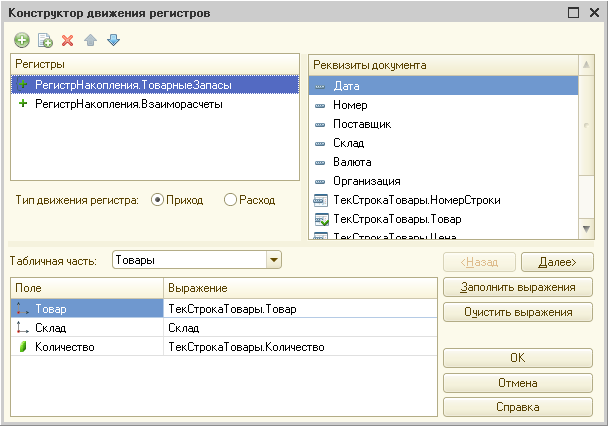Image resolution: width=608 pixels, height=426 pixels.
Task: Click resource icon beside Количество field
Action: pos(23,347)
